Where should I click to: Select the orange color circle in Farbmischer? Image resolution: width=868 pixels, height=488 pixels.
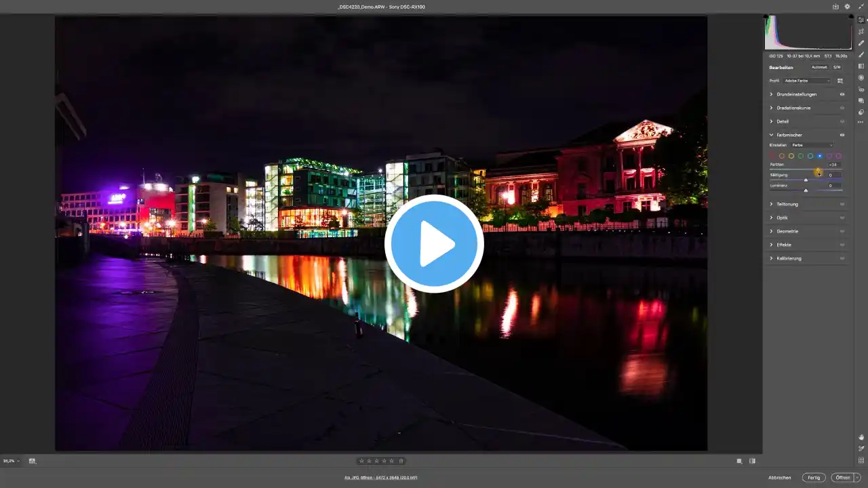782,156
